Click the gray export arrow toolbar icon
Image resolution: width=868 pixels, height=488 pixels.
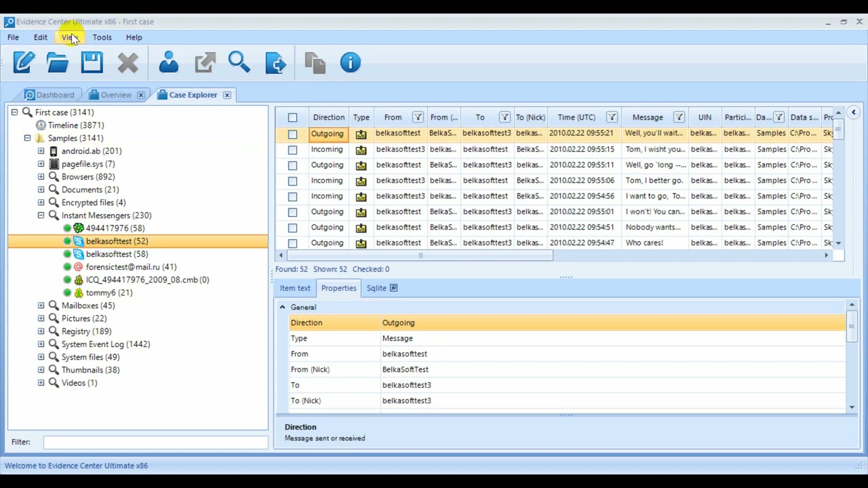205,63
